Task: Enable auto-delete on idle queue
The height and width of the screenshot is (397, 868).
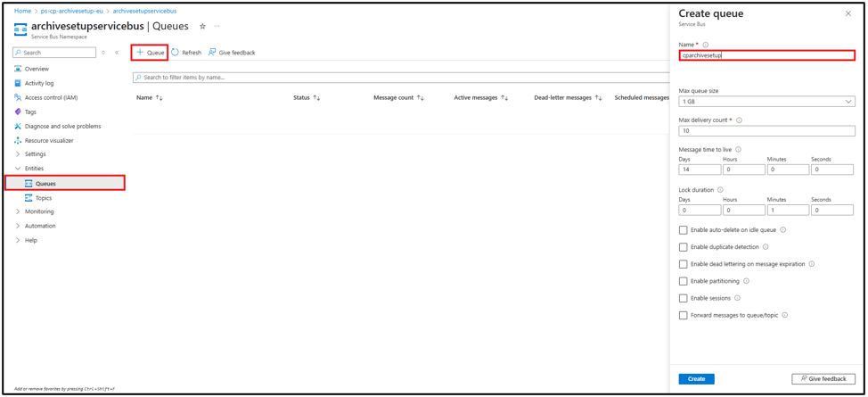Action: 684,230
